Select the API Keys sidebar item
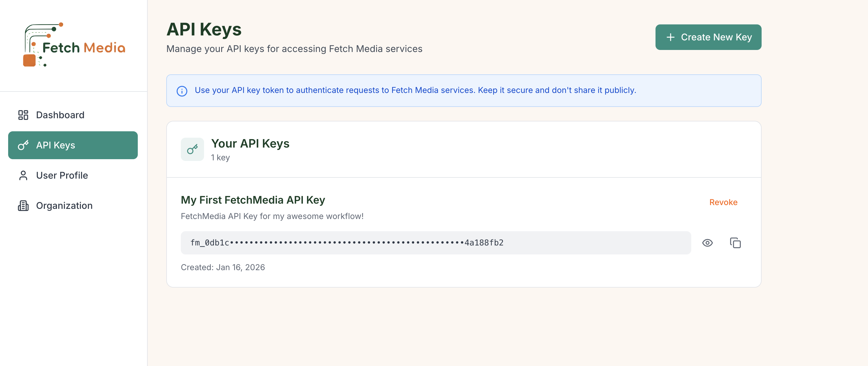Screen dimensions: 868x366 tap(73, 145)
